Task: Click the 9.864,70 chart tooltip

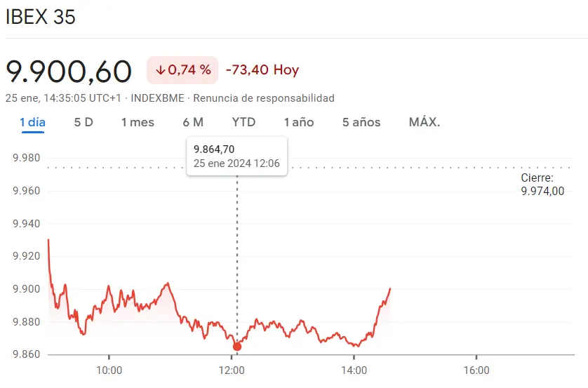Action: [236, 156]
